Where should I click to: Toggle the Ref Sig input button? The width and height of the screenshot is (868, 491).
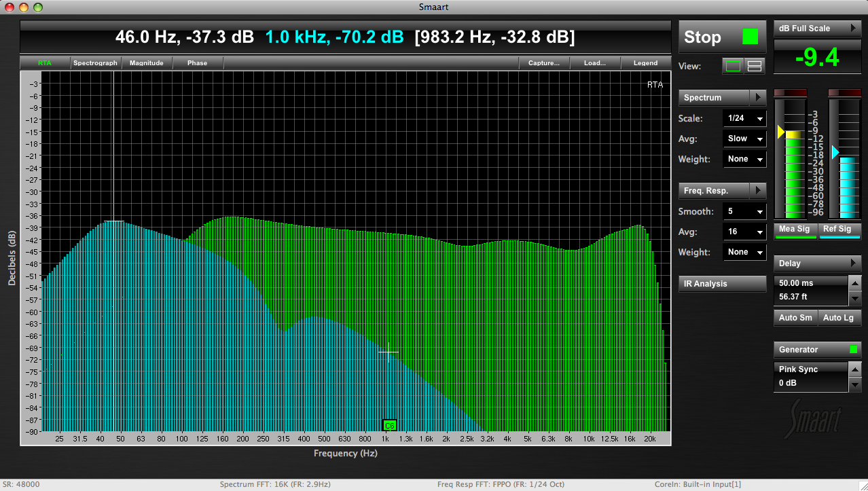tap(839, 230)
